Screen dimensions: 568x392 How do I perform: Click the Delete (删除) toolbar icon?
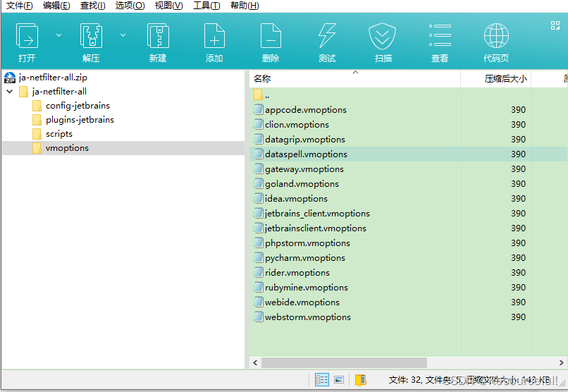pos(271,36)
